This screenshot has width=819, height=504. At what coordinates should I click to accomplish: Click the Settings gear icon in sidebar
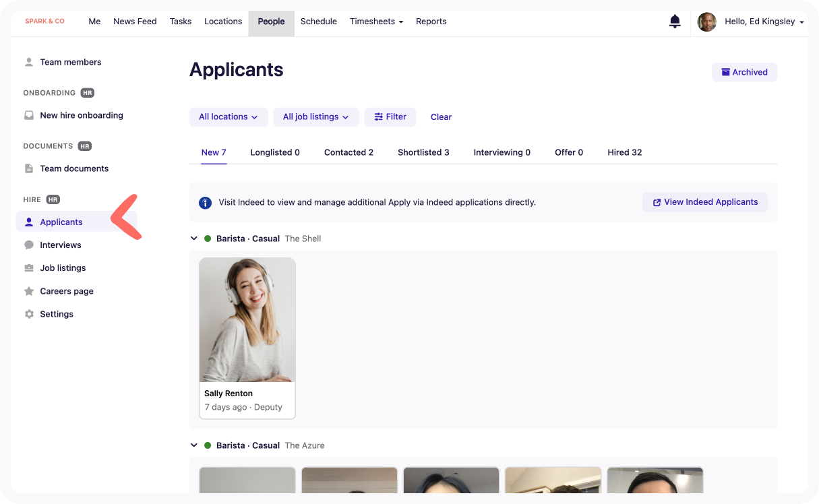pyautogui.click(x=29, y=314)
